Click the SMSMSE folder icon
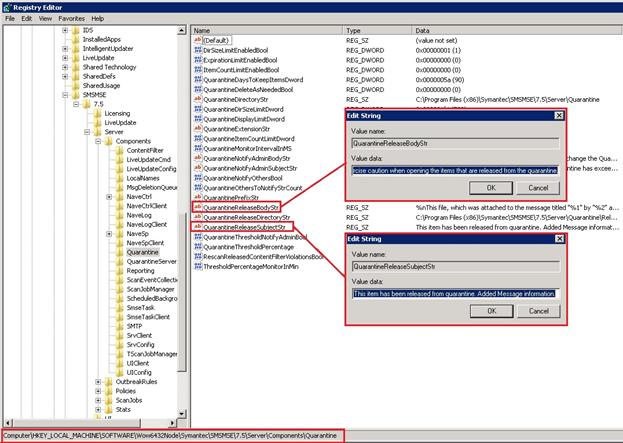This screenshot has width=623, height=443. pyautogui.click(x=76, y=94)
